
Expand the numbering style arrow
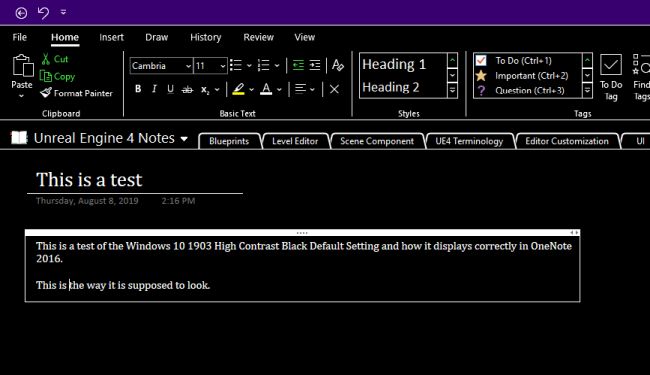277,65
